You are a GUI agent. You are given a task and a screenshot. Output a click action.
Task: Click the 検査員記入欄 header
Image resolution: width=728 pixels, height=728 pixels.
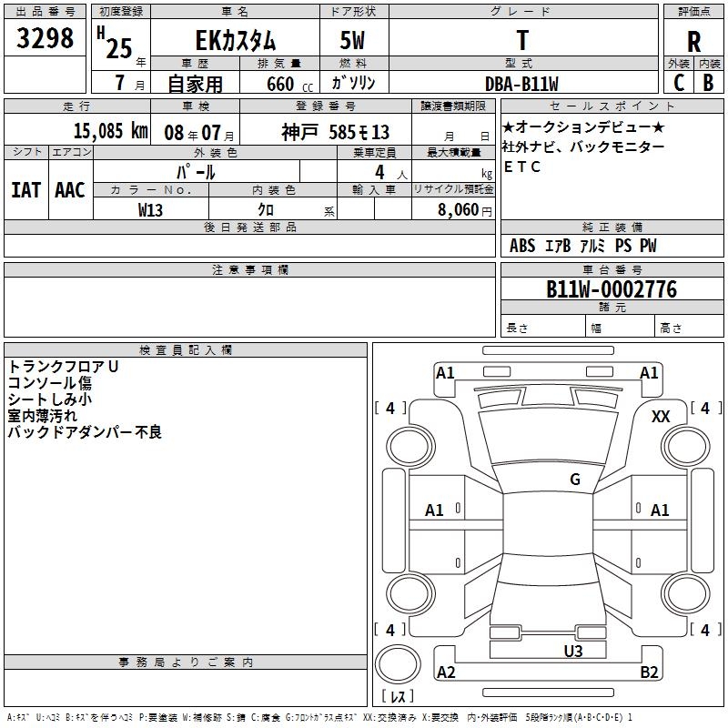tap(186, 350)
